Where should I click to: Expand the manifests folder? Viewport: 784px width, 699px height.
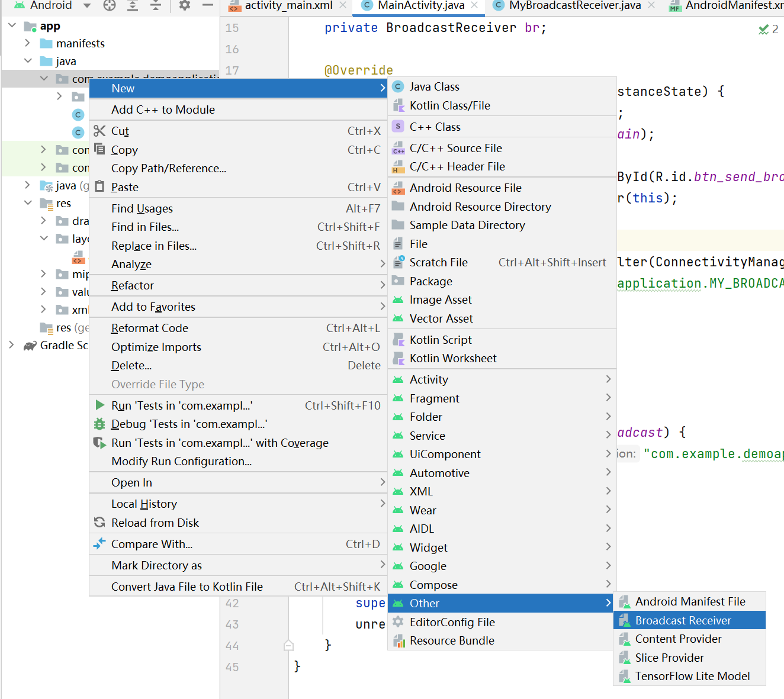click(27, 43)
